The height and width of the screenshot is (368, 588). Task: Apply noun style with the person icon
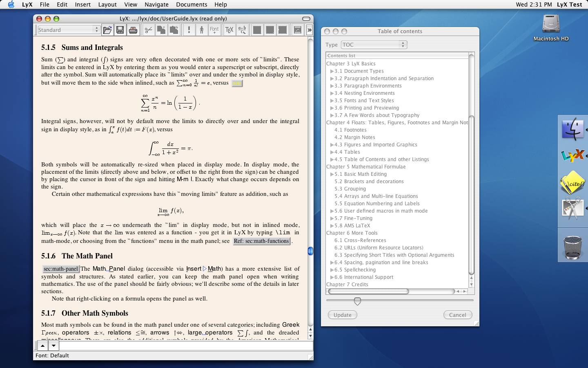202,30
